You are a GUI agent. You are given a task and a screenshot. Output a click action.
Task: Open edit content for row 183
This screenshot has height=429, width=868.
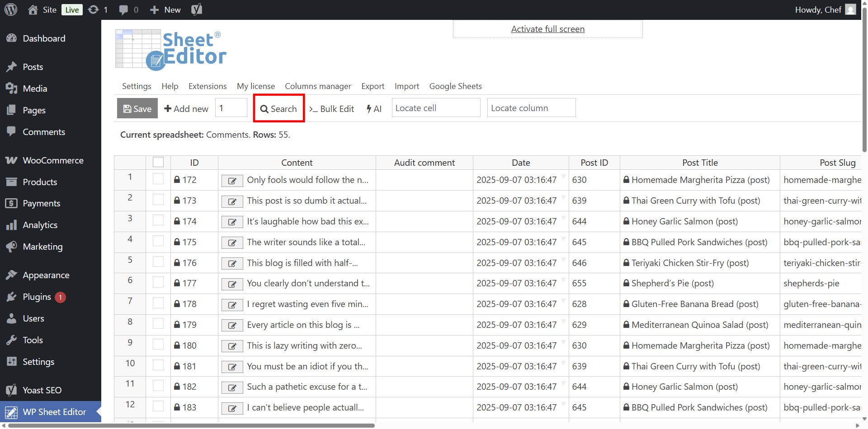pos(232,408)
